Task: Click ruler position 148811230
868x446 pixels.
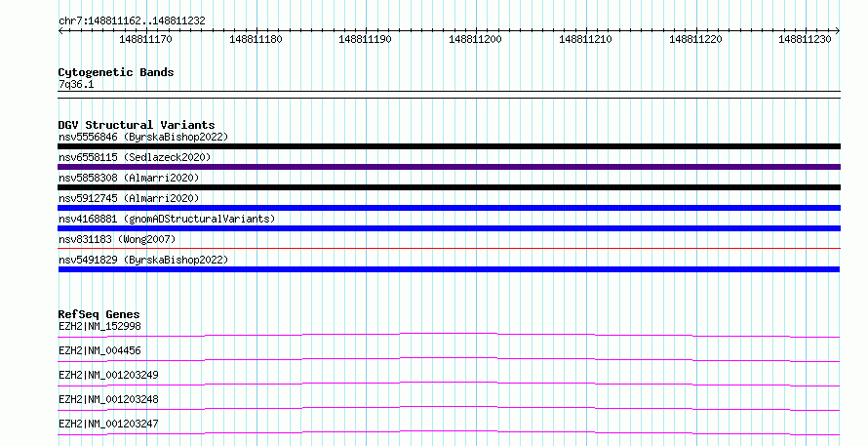Action: [805, 39]
